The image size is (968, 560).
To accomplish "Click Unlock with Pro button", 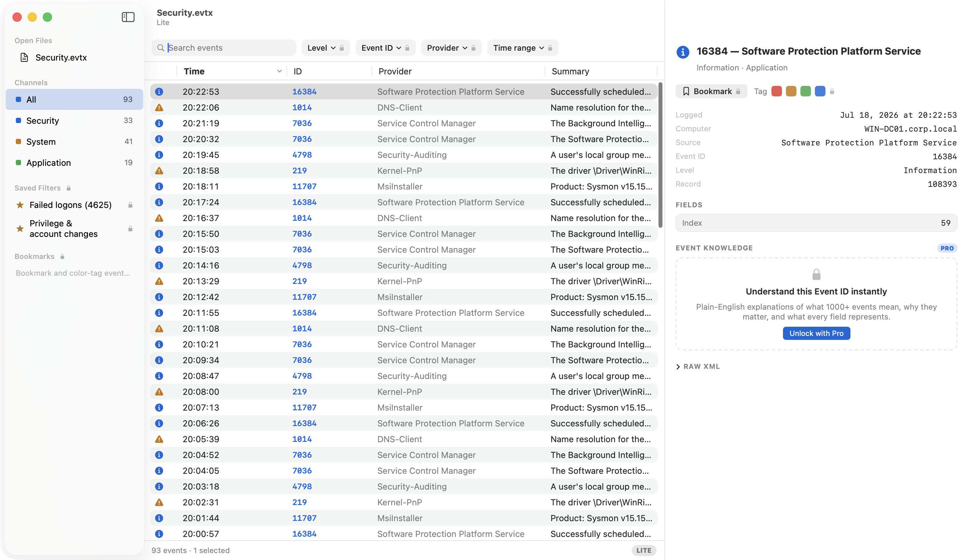I will point(816,334).
